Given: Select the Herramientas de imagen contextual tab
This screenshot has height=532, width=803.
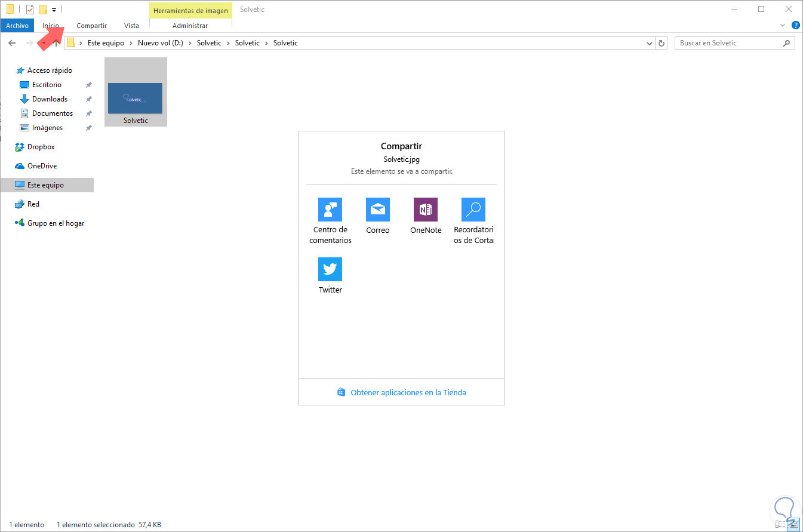Looking at the screenshot, I should 190,11.
